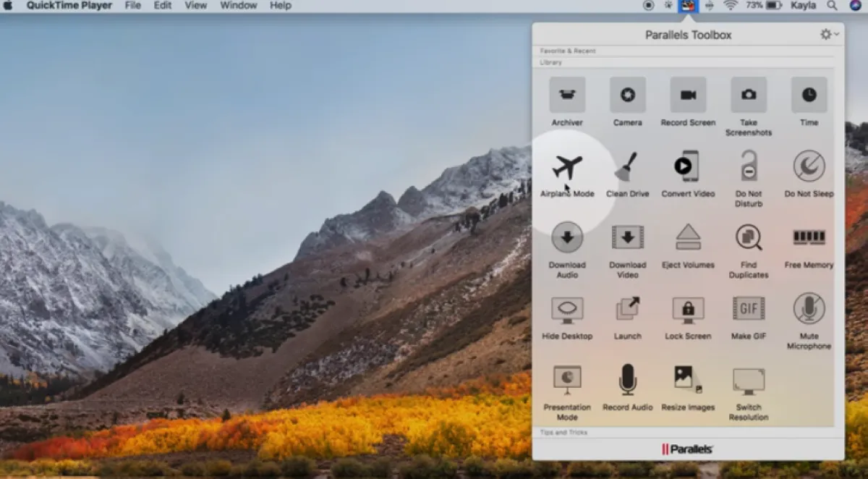Open the Window menu
868x479 pixels.
point(238,6)
